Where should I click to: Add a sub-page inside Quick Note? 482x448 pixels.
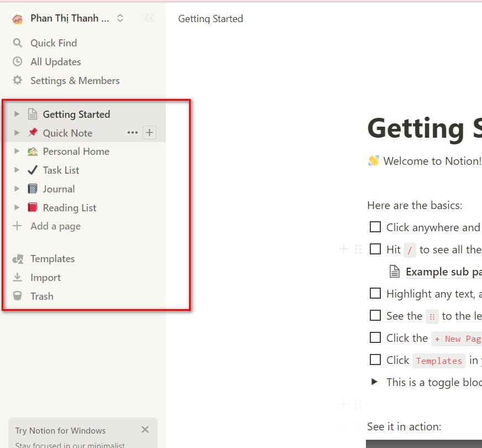150,133
